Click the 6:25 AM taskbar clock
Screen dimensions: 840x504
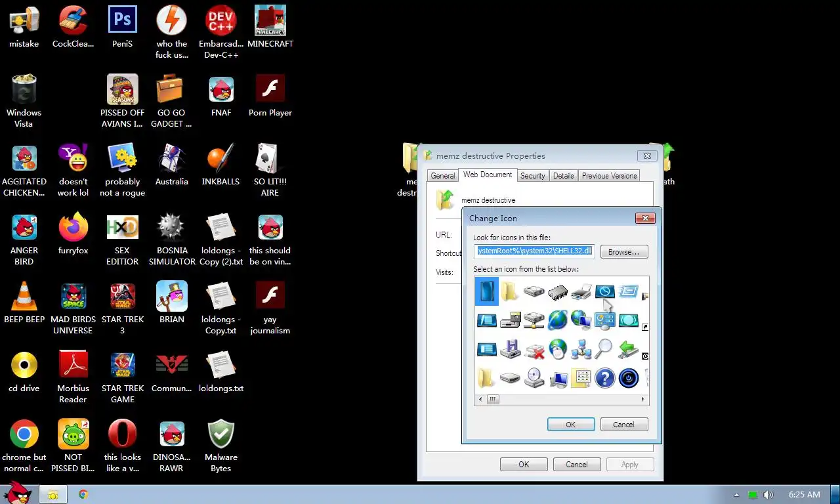click(805, 495)
